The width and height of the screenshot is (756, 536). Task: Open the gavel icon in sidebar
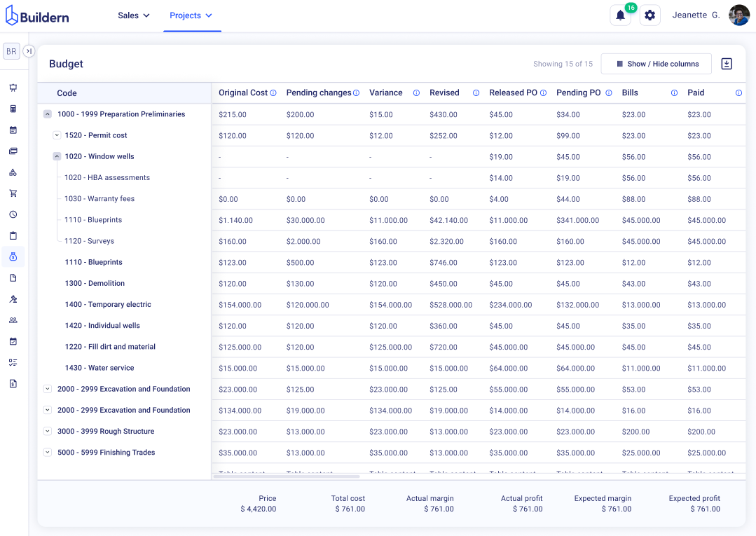(13, 299)
